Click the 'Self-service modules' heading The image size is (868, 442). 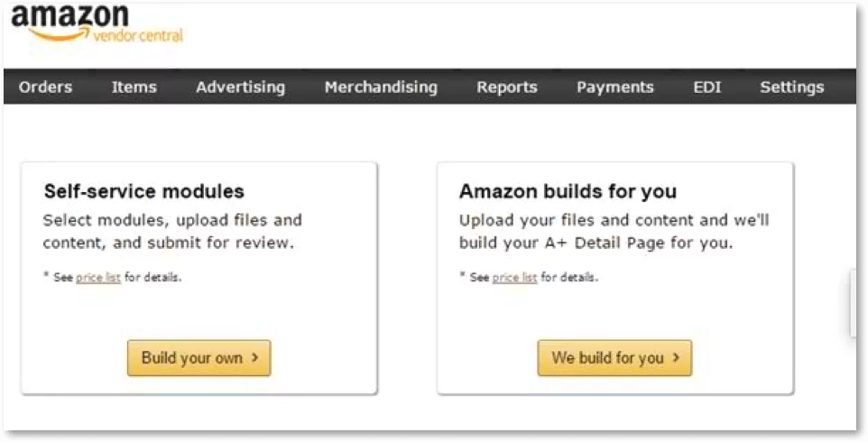point(143,191)
